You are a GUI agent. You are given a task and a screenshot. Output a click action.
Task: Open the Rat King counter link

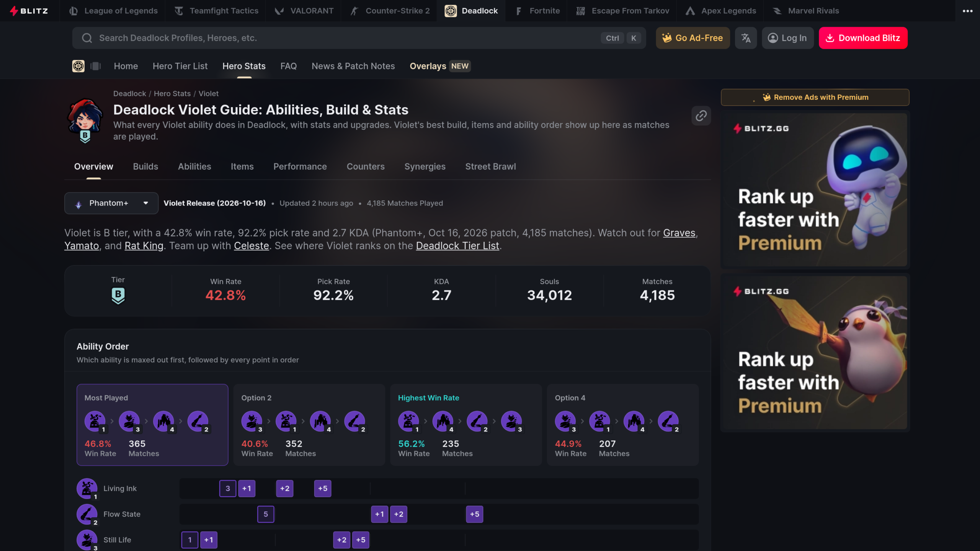point(144,246)
